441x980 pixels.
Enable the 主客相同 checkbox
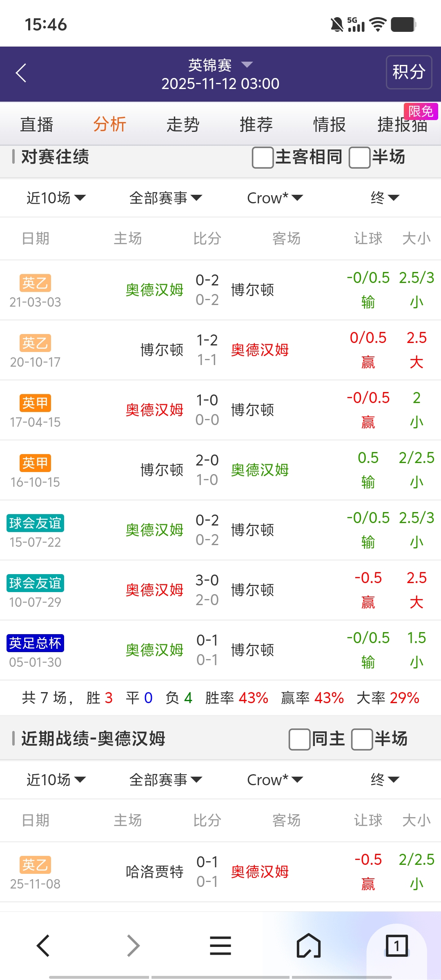[263, 158]
